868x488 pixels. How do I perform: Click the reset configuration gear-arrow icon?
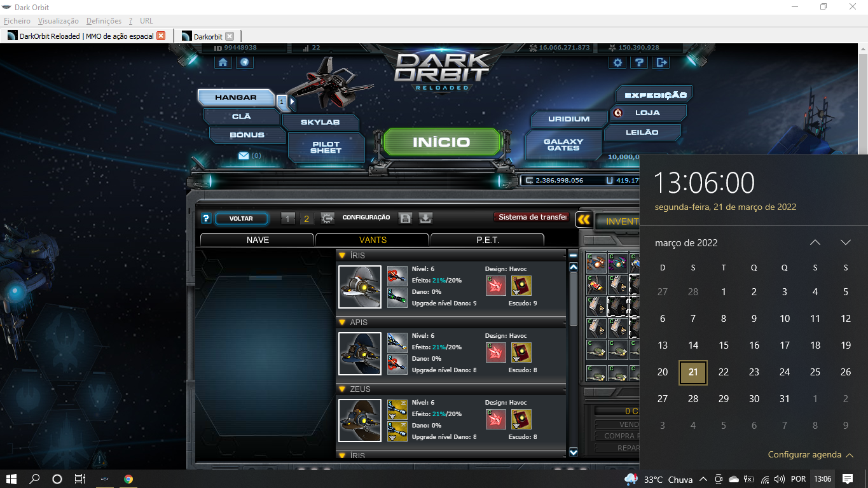[327, 218]
